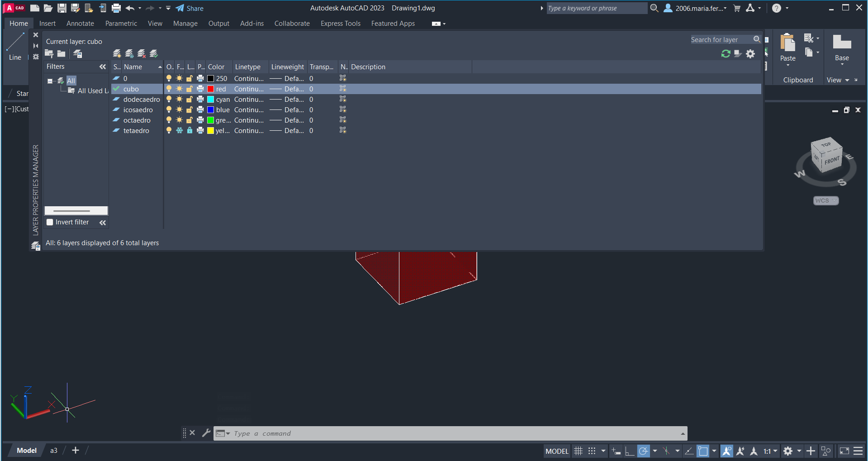
Task: Turn off the dodecaedro layer lightbulb
Action: (169, 99)
